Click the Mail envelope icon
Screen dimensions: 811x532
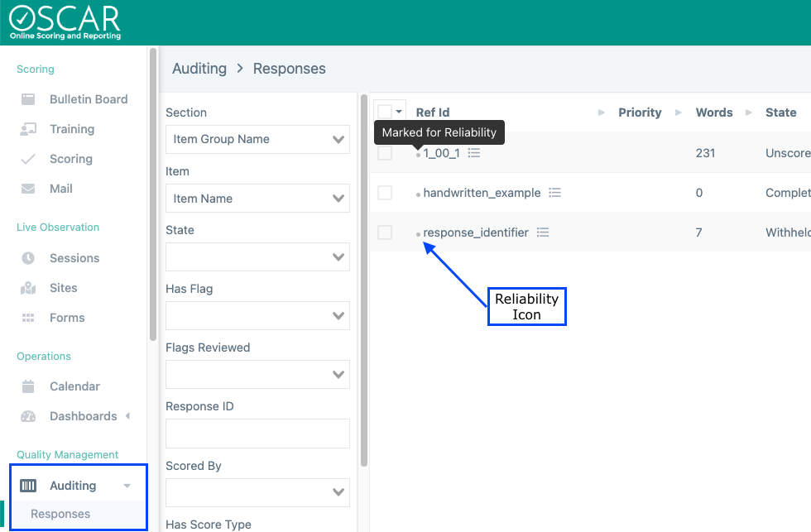[x=28, y=189]
